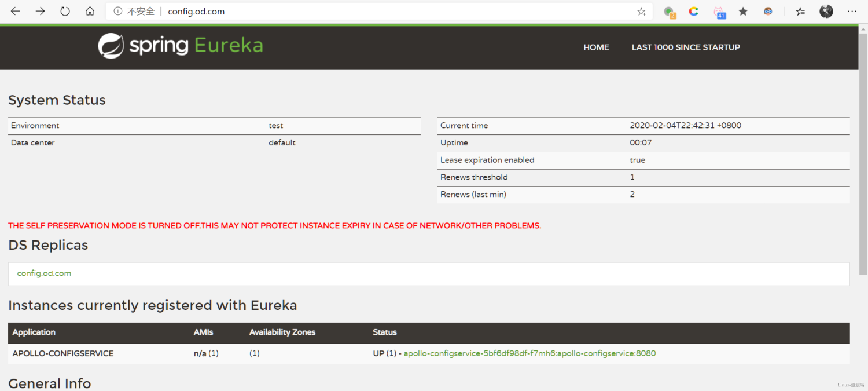Select the current time value 2020-02-04T22:42:31
Viewport: 868px width, 391px height.
pos(685,126)
